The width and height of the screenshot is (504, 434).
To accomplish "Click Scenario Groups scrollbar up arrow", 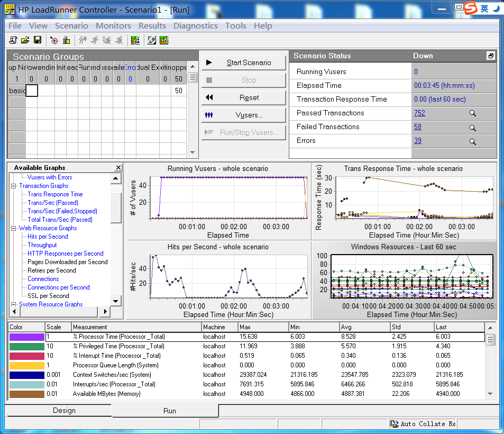I will tap(193, 67).
